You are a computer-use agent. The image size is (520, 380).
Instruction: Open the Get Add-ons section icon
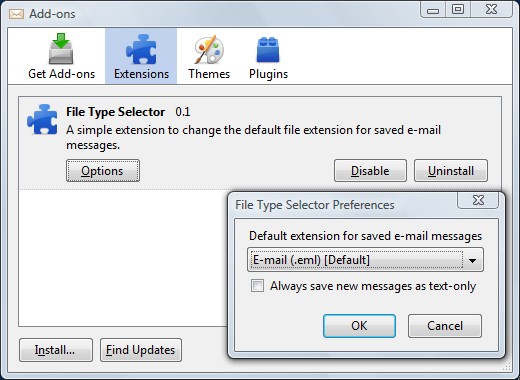coord(61,49)
